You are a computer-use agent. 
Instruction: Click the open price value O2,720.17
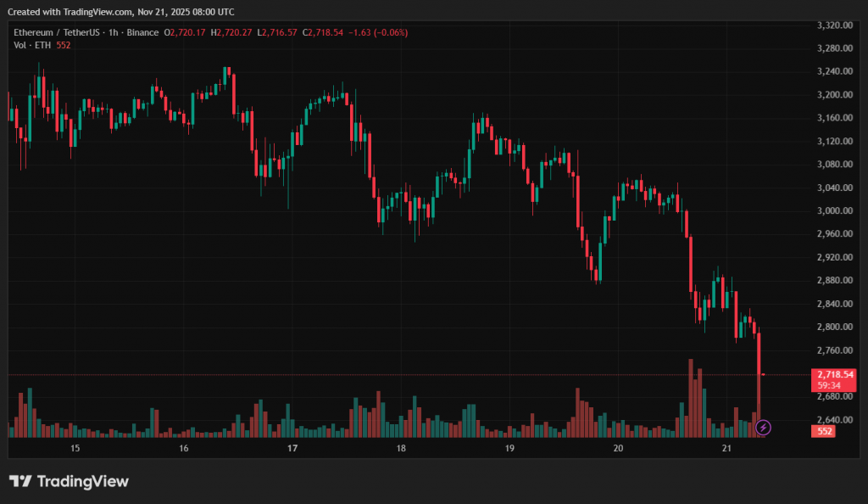pyautogui.click(x=186, y=32)
